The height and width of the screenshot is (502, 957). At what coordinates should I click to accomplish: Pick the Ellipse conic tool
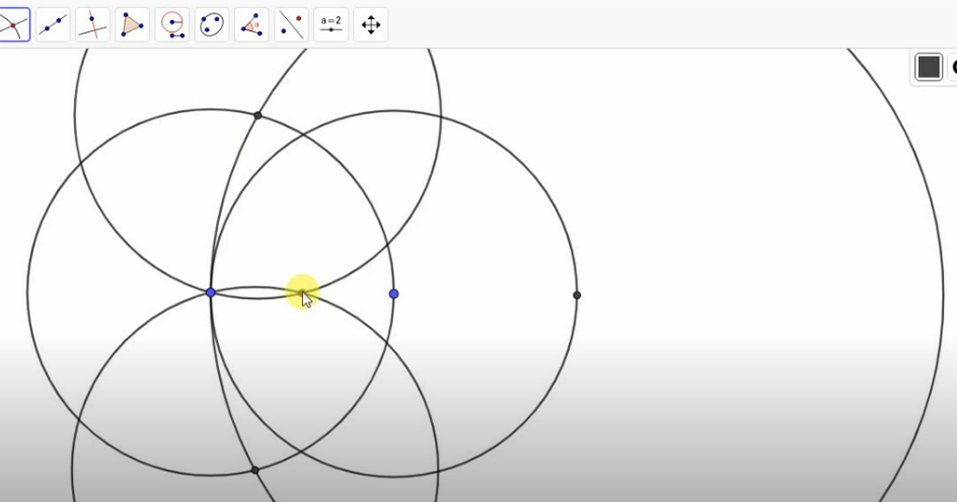(x=212, y=25)
